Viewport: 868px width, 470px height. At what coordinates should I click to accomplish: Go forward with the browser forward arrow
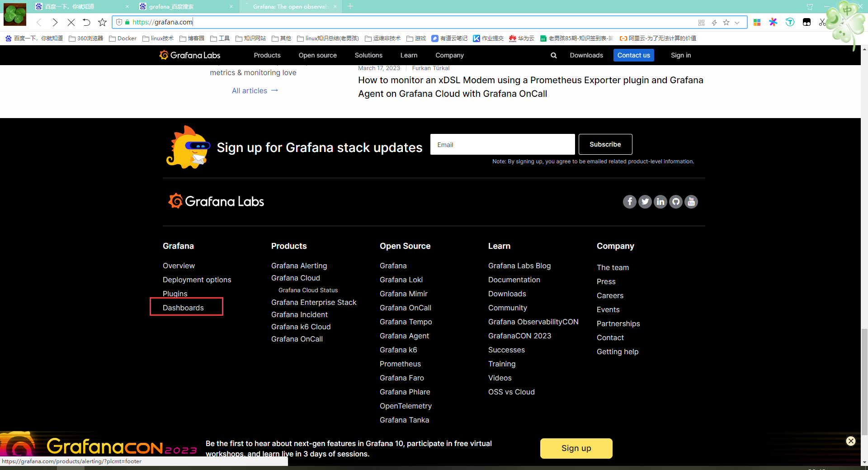click(x=55, y=22)
